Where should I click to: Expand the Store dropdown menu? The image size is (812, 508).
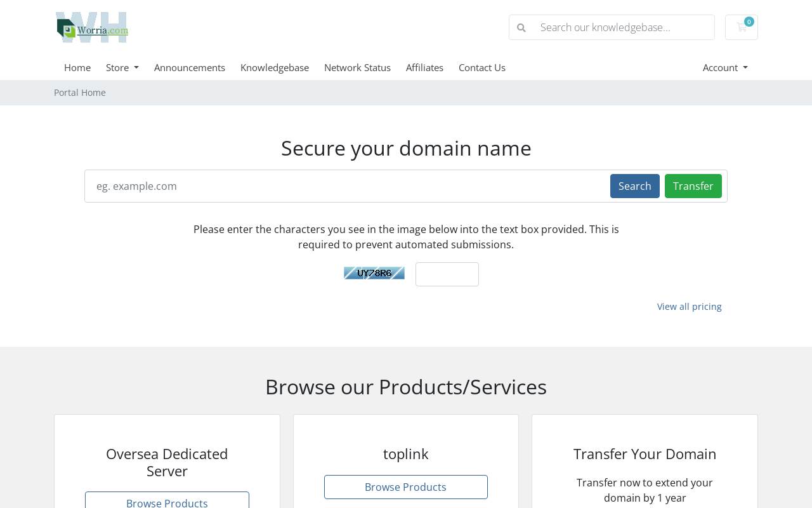pos(122,67)
